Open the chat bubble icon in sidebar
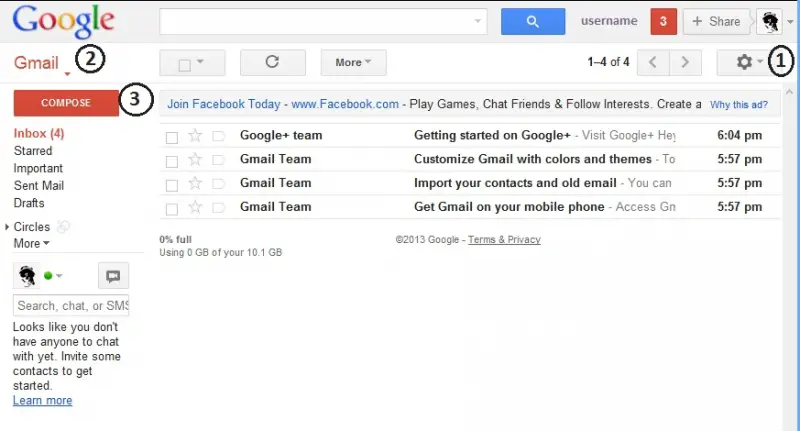 click(113, 276)
